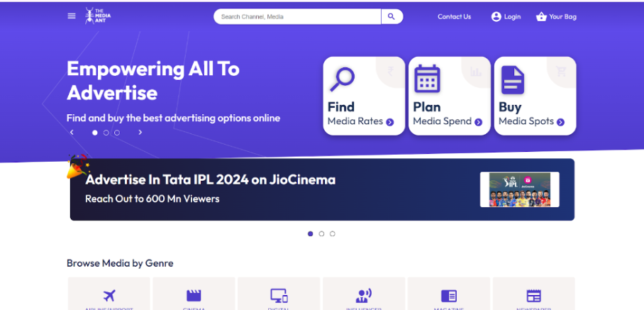Select first hero slider dot
Viewport: 644px width, 310px height.
(x=95, y=133)
